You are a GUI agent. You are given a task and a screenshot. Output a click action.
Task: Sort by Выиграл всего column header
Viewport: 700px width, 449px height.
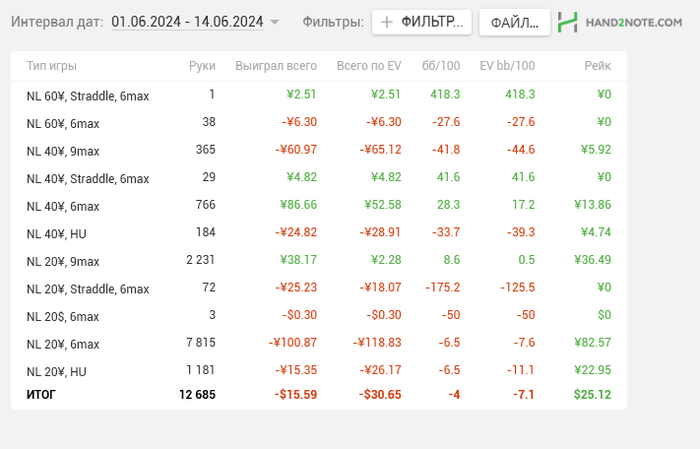tap(276, 66)
